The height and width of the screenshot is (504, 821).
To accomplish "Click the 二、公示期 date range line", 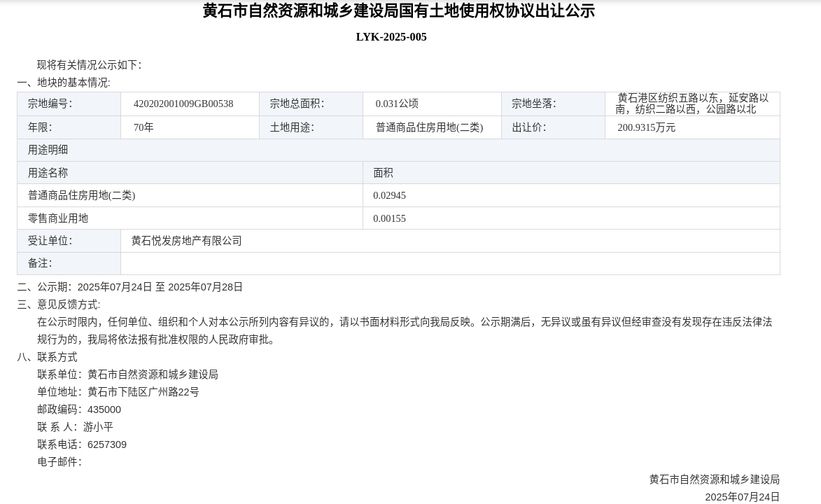I will (x=130, y=287).
